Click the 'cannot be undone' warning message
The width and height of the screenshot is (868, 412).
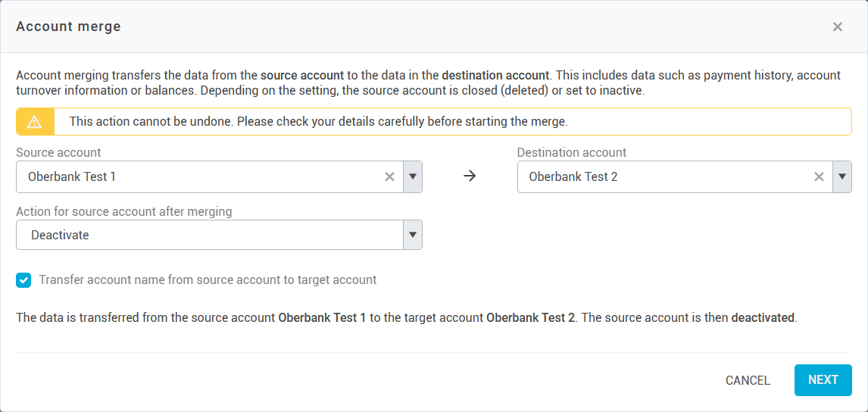point(318,121)
